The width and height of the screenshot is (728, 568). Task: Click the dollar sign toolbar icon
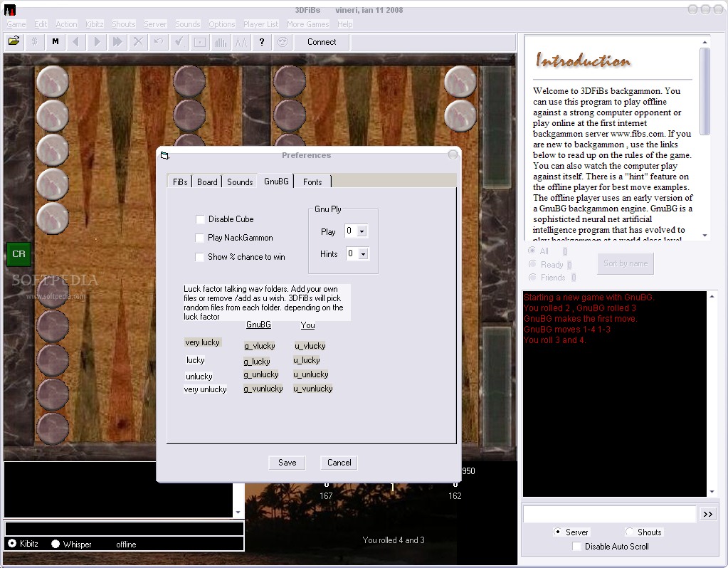[34, 42]
